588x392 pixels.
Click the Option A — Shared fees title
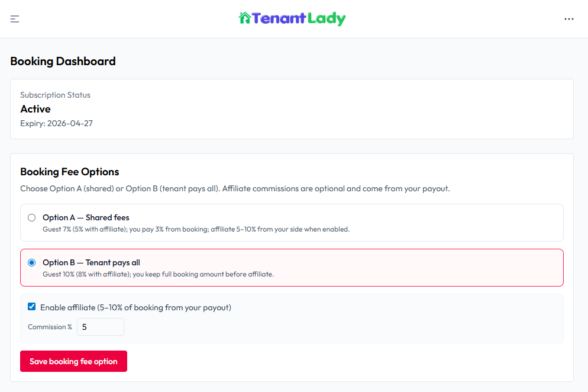point(86,217)
